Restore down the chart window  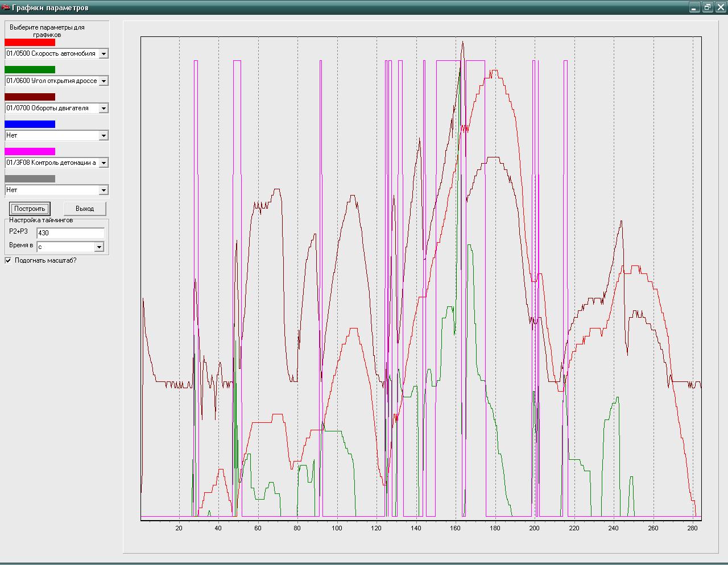(x=708, y=7)
